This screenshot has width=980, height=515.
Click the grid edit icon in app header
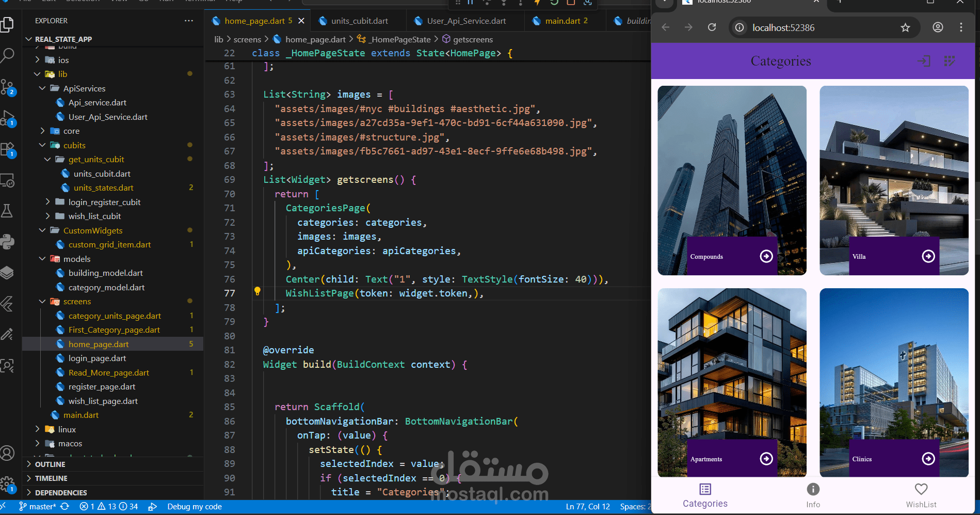(949, 61)
